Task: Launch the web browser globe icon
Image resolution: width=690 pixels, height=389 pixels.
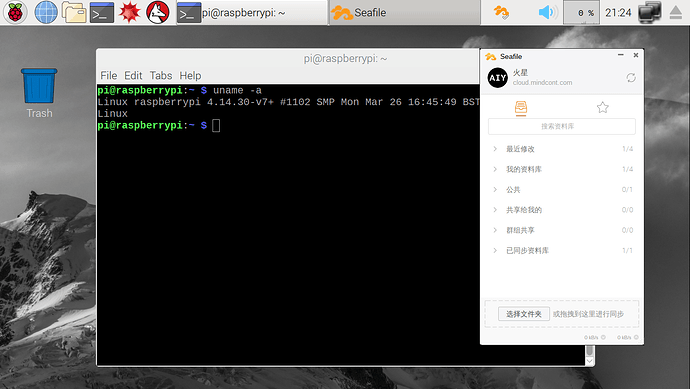Action: [x=46, y=12]
